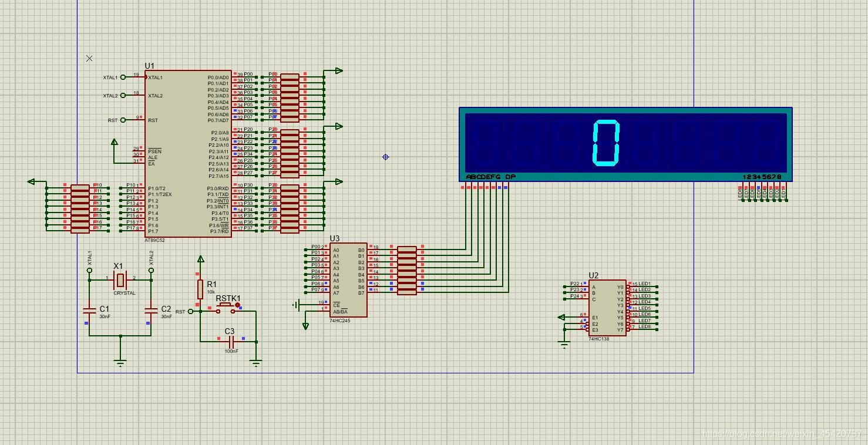
Task: Click P24 net label at U2 input C
Action: click(x=575, y=296)
